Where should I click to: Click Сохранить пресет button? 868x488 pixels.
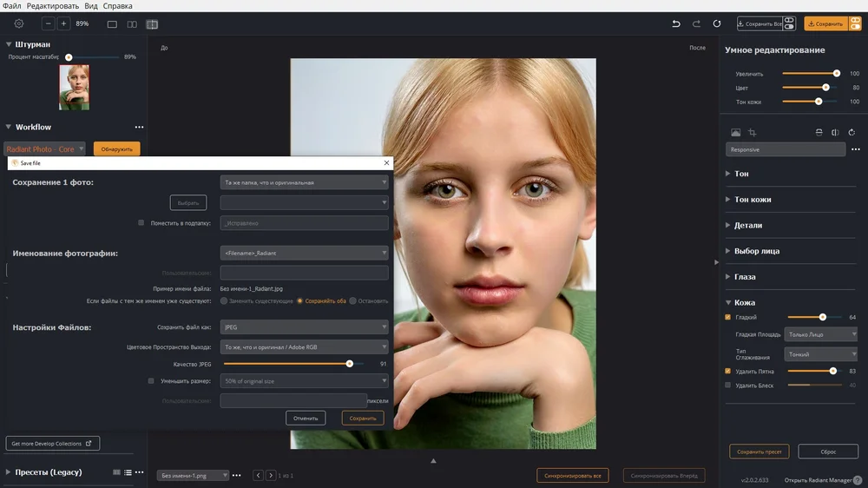(759, 452)
